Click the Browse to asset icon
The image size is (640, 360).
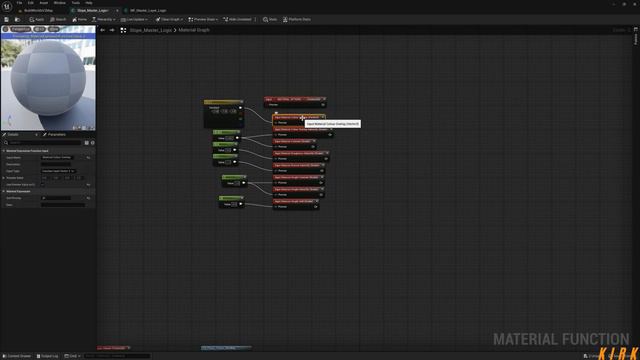(17, 20)
